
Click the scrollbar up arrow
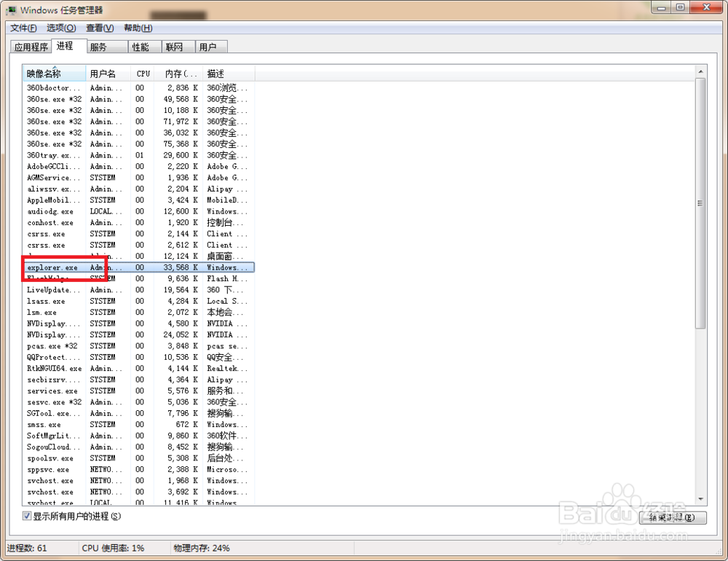700,71
